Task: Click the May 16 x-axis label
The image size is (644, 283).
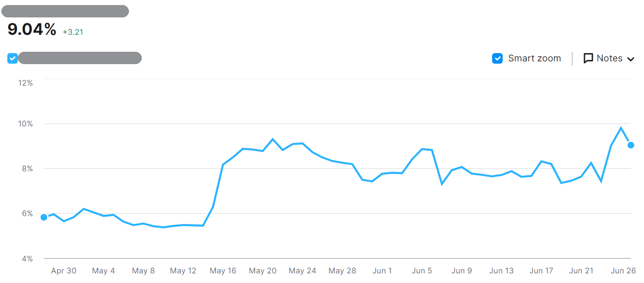Action: click(x=223, y=271)
